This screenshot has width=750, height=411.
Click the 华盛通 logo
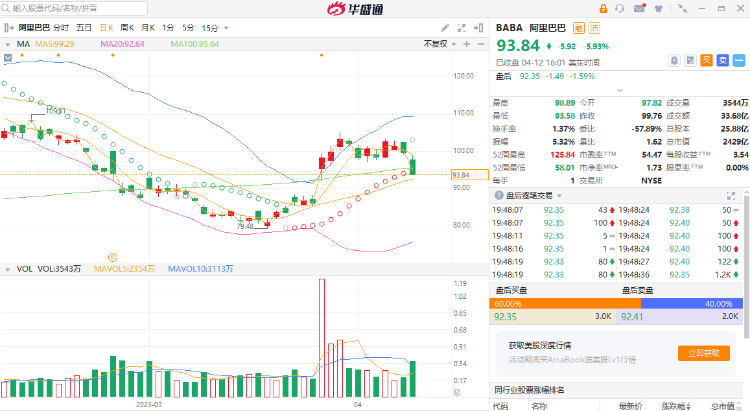tap(355, 9)
